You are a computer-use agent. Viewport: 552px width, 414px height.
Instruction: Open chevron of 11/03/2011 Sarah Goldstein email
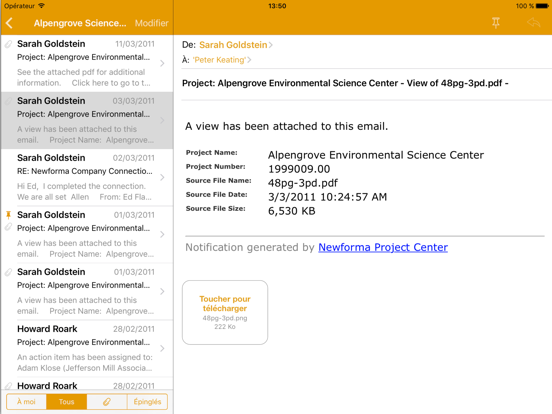(162, 63)
